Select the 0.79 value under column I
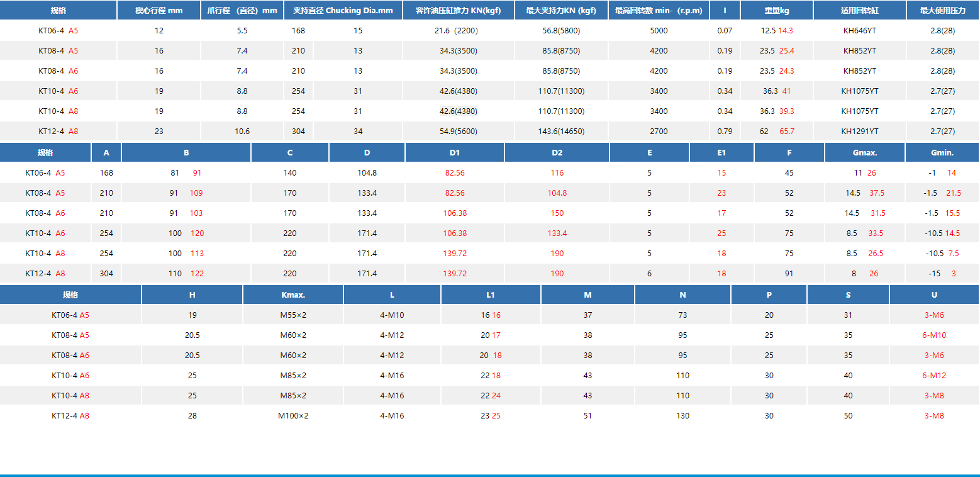Viewport: 980px width, 477px height. pyautogui.click(x=725, y=132)
